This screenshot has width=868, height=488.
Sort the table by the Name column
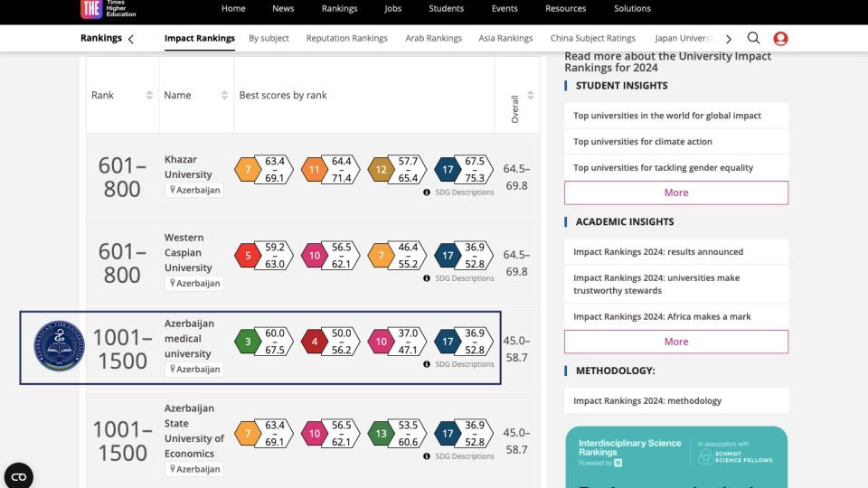(x=224, y=96)
